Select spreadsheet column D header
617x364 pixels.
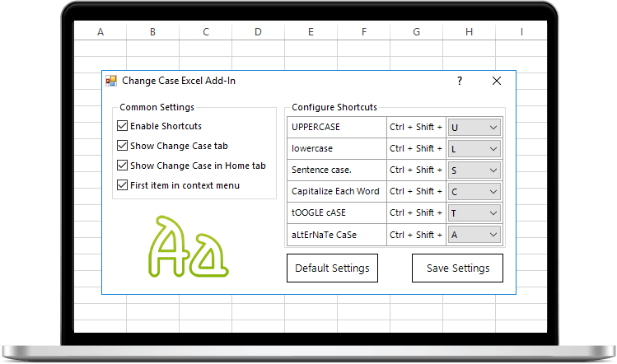[258, 32]
